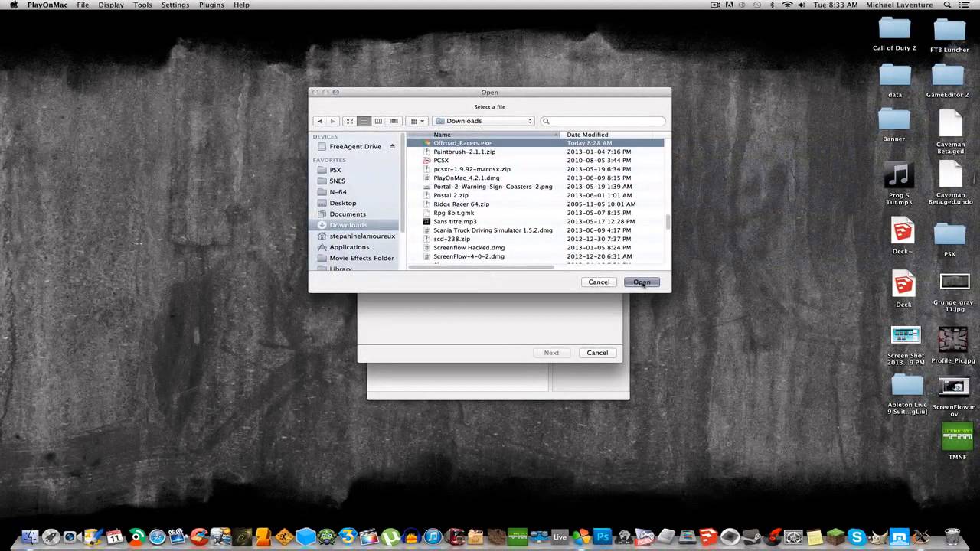The height and width of the screenshot is (551, 980).
Task: Open the Tools menu
Action: click(142, 5)
